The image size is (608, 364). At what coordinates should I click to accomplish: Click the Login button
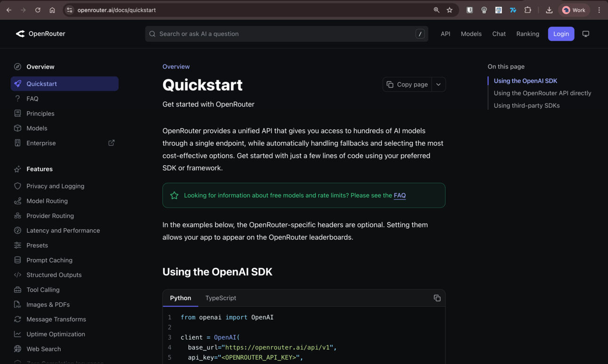click(x=561, y=34)
